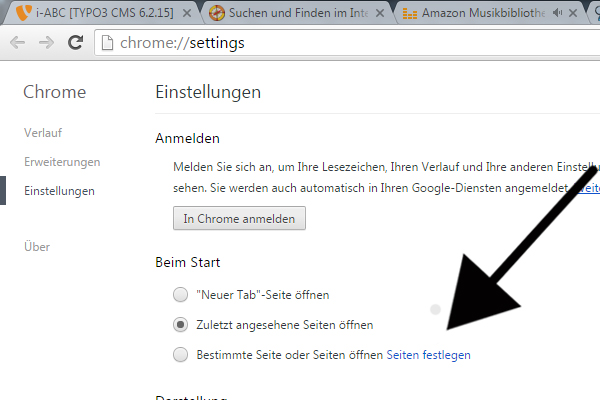Select "Neuer Tab"-Seite öffnen option

click(180, 295)
